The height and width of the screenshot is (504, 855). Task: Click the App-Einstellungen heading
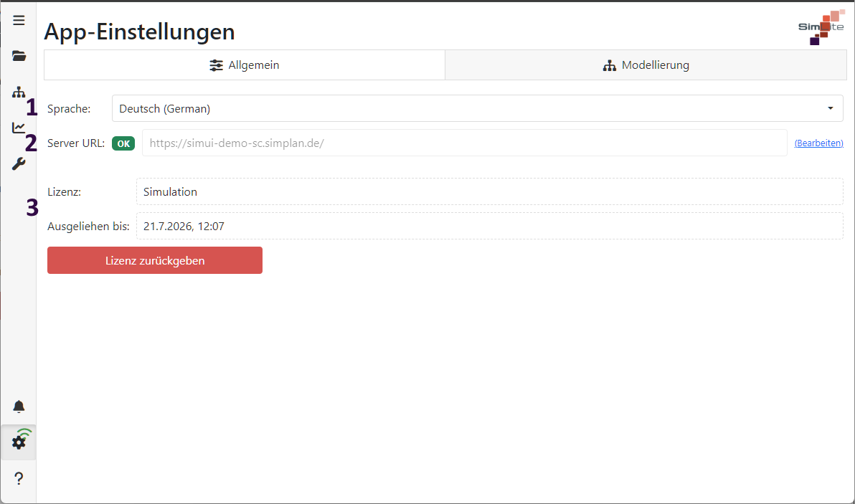(140, 32)
